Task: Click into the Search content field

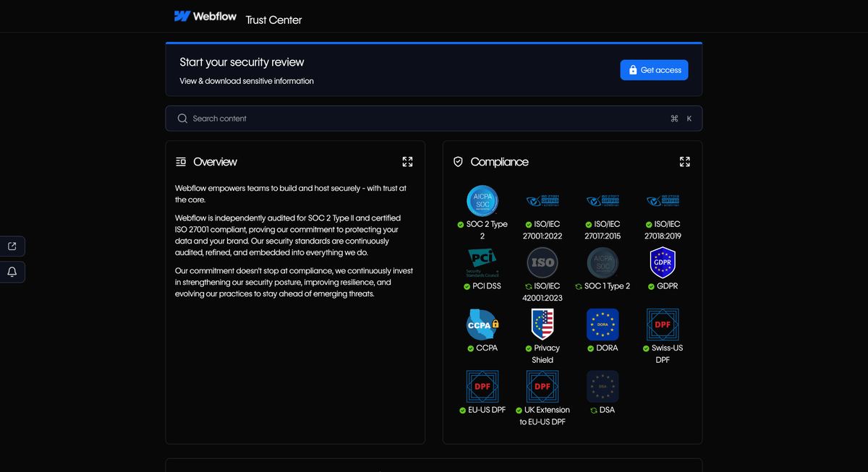Action: (x=433, y=119)
